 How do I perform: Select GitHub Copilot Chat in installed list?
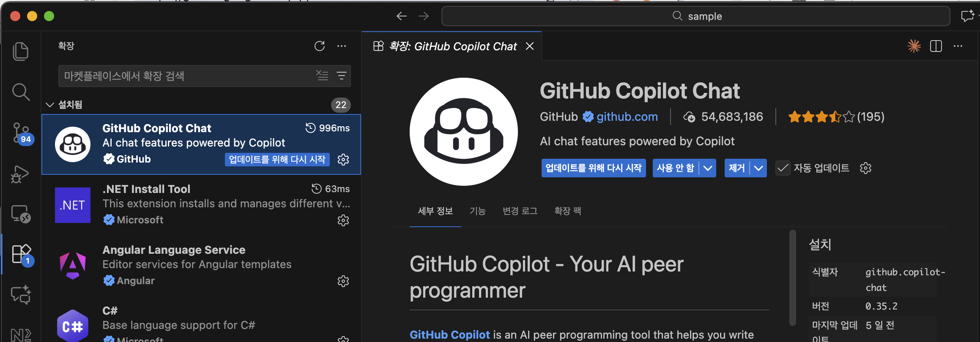point(201,144)
